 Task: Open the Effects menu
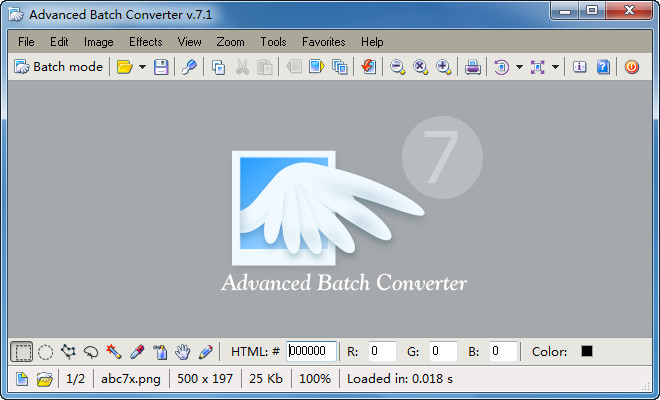(x=146, y=42)
